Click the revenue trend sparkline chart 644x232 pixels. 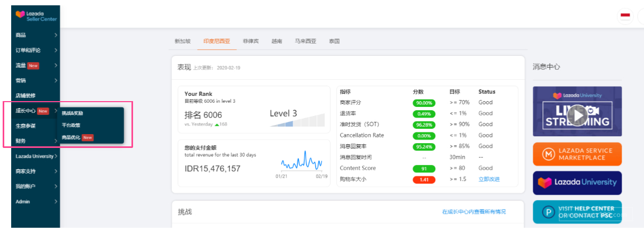[301, 161]
